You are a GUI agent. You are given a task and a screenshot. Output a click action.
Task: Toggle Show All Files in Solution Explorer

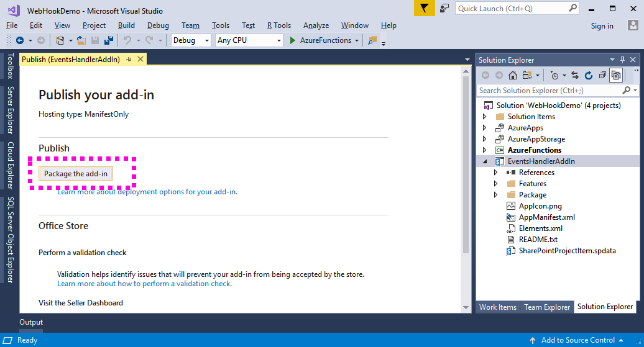(616, 75)
